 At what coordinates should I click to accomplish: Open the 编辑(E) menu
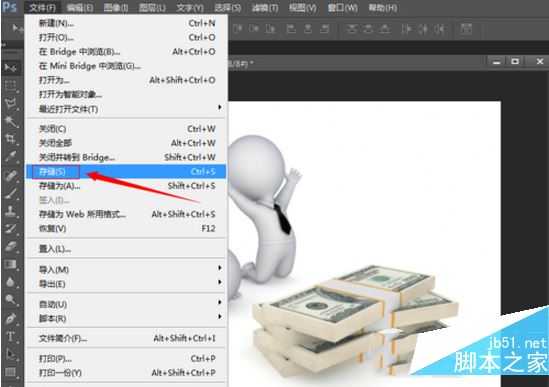coord(80,7)
